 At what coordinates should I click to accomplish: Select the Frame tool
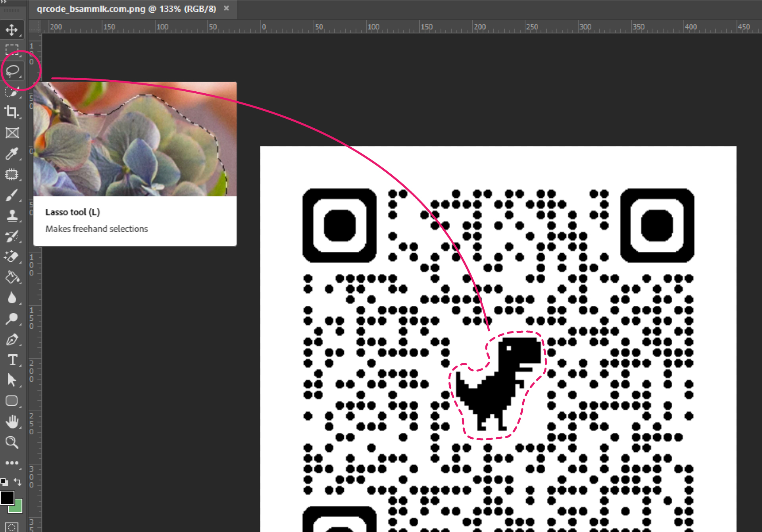click(x=12, y=133)
